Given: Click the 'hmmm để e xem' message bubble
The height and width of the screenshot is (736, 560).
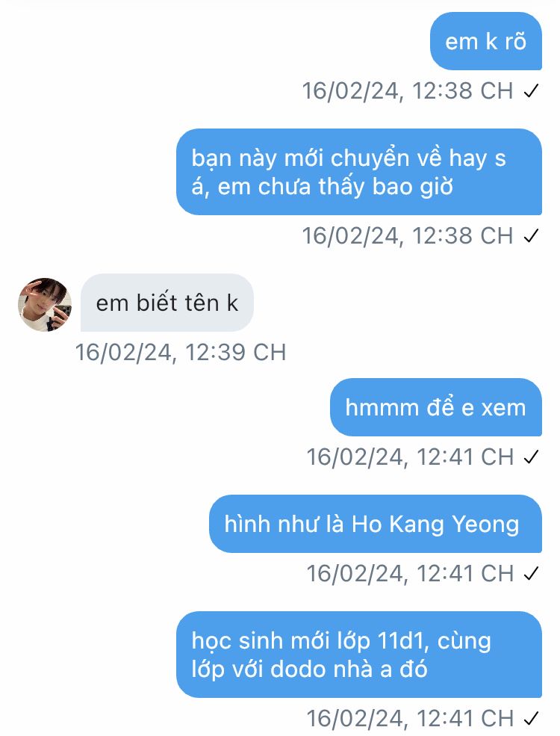Looking at the screenshot, I should [x=436, y=407].
